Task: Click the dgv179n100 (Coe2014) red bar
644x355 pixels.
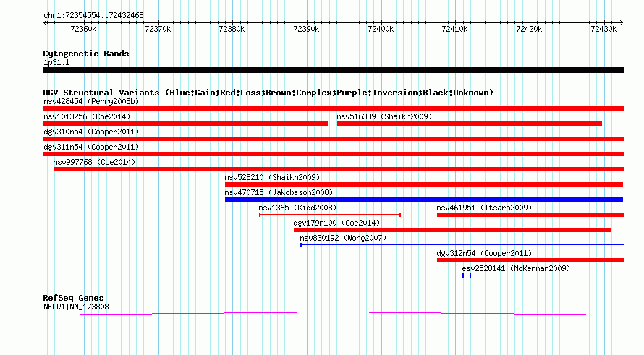Action: [x=452, y=230]
